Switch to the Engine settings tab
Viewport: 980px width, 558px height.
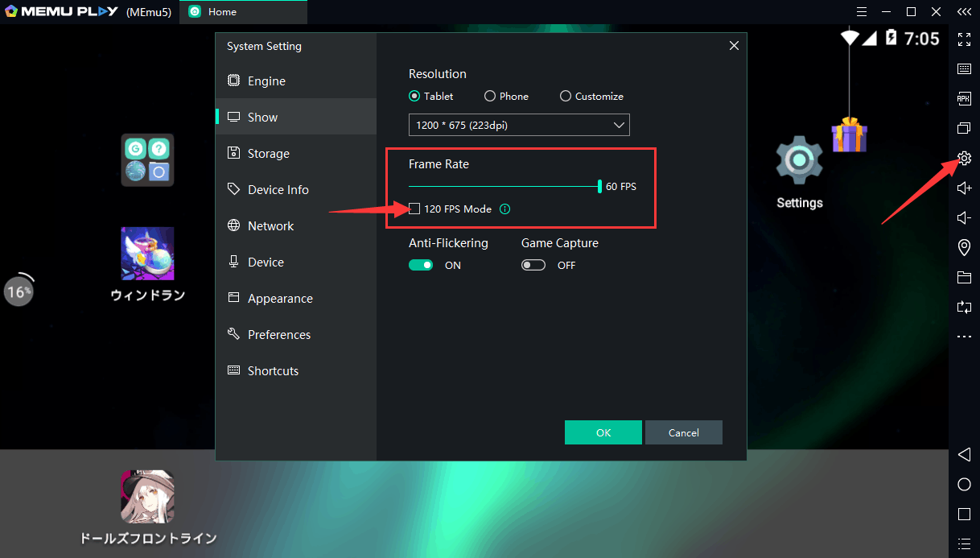tap(266, 81)
